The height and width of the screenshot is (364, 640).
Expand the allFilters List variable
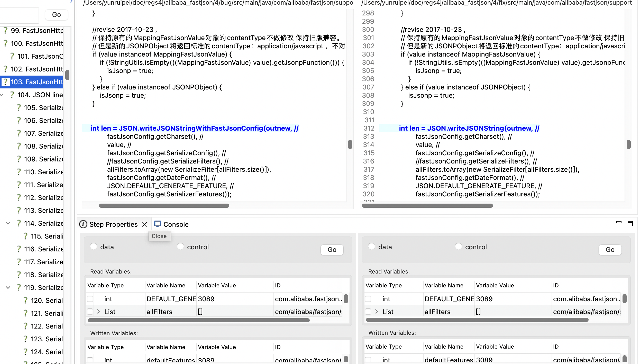[99, 311]
